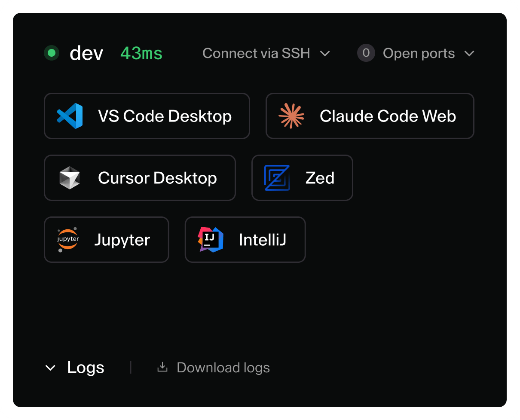Screen dimensions: 520x420
Task: Open Claude Code Web
Action: [x=370, y=116]
